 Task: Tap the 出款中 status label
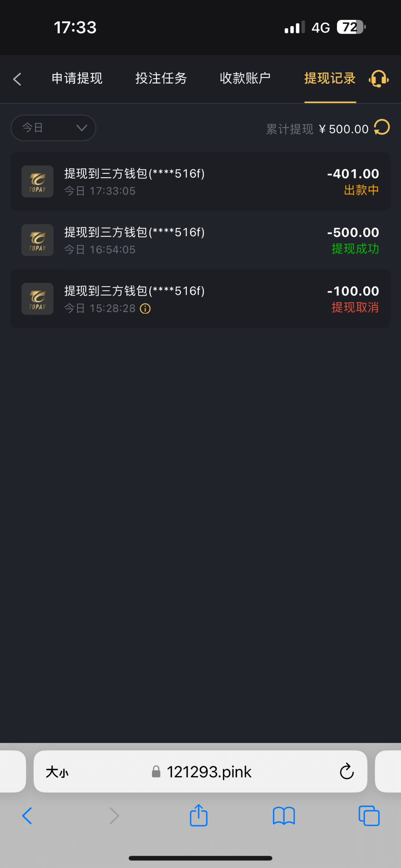click(x=361, y=190)
